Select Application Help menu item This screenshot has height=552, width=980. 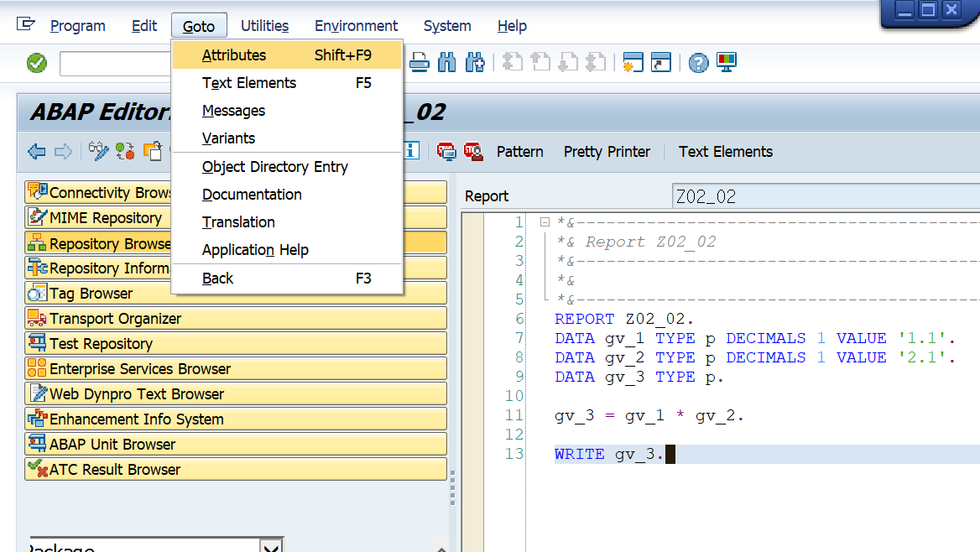(x=287, y=250)
